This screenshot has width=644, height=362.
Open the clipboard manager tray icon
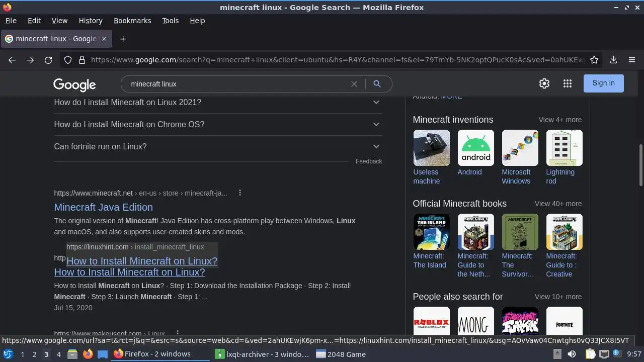(590, 354)
